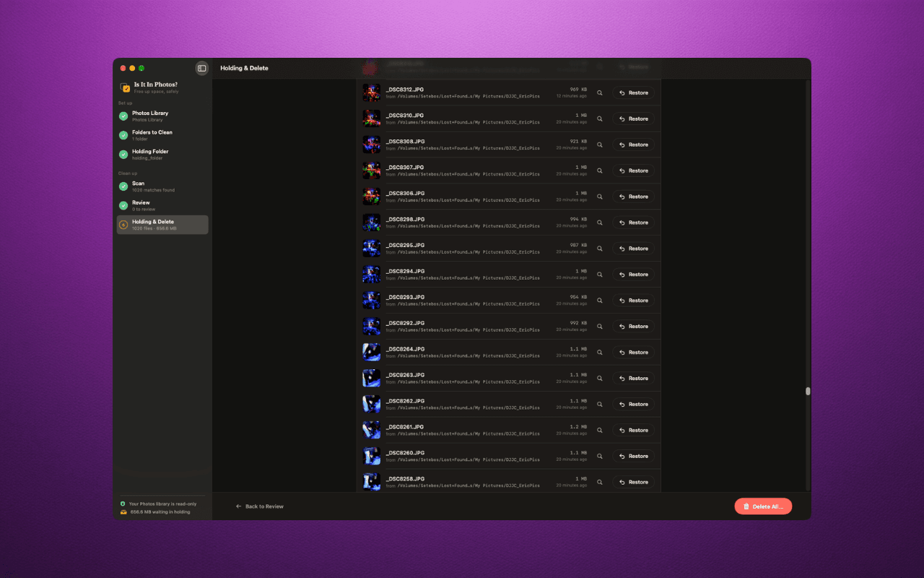The width and height of the screenshot is (924, 578).
Task: Restore _DSC8262.JPG
Action: coord(634,405)
